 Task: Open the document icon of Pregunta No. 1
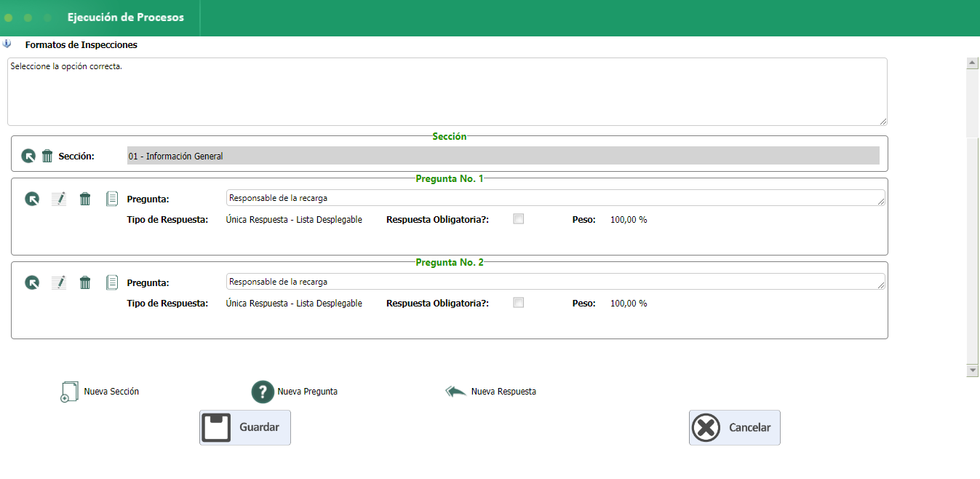point(112,199)
